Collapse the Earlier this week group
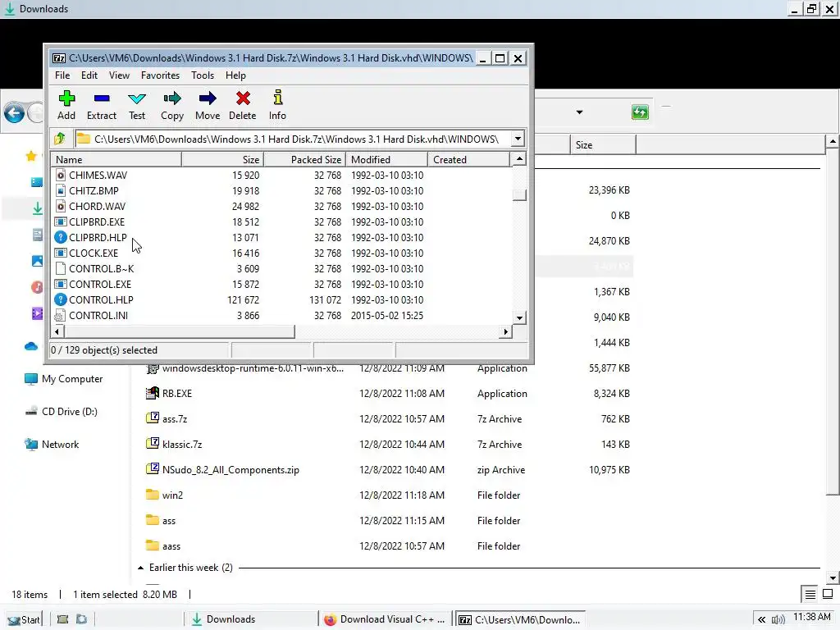 coord(140,568)
